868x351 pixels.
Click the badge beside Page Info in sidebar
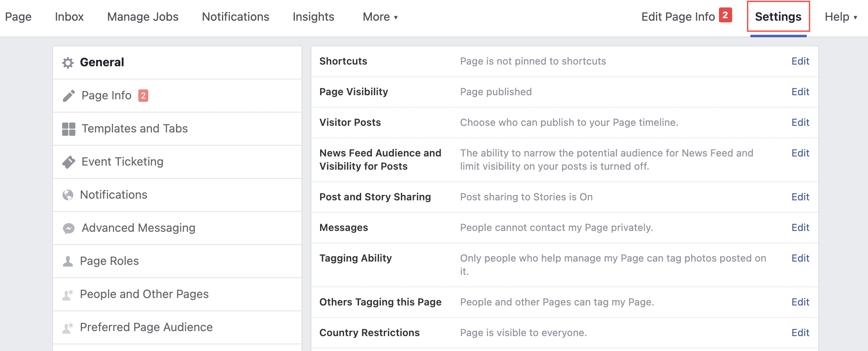[143, 96]
